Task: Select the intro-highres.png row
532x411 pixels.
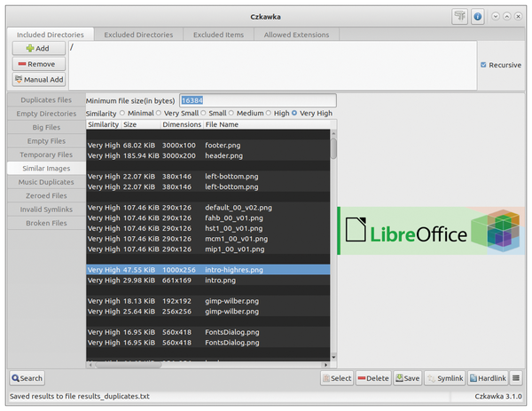Action: [208, 270]
